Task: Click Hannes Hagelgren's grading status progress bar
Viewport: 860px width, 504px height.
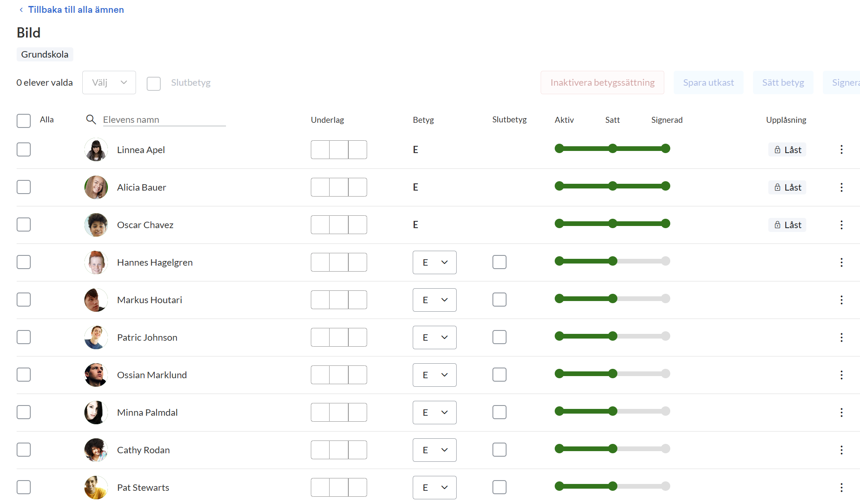Action: 612,261
